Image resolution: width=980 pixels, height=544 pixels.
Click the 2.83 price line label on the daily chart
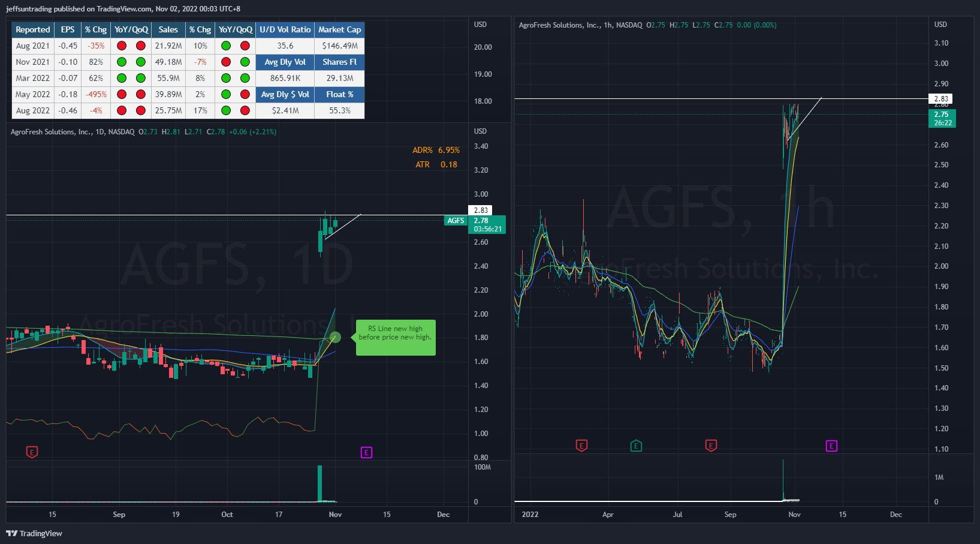481,211
